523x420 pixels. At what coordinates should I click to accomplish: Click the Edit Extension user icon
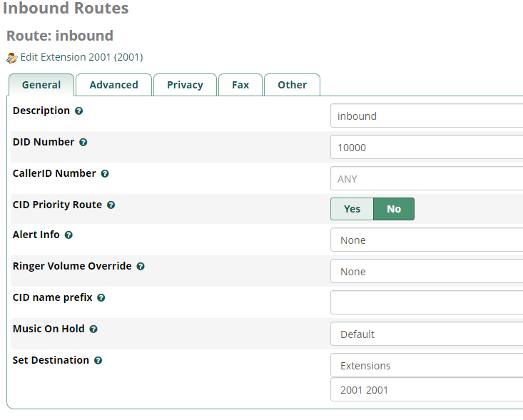(x=12, y=58)
